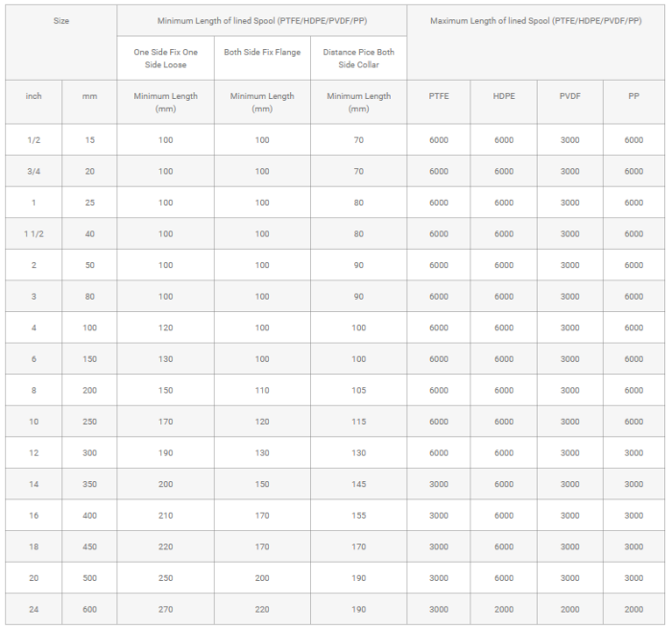Select the Maximum Length of lined Spool header

pyautogui.click(x=536, y=20)
